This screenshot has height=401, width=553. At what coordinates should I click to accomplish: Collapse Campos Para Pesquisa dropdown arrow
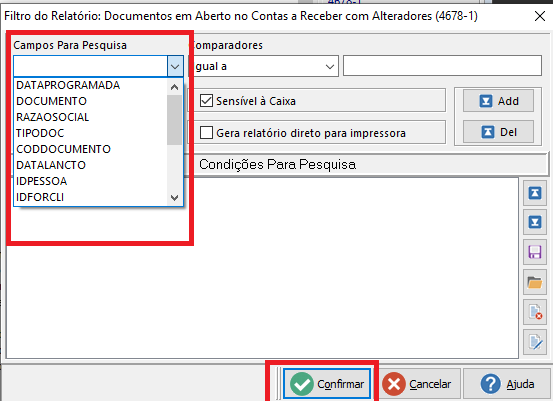(x=175, y=66)
